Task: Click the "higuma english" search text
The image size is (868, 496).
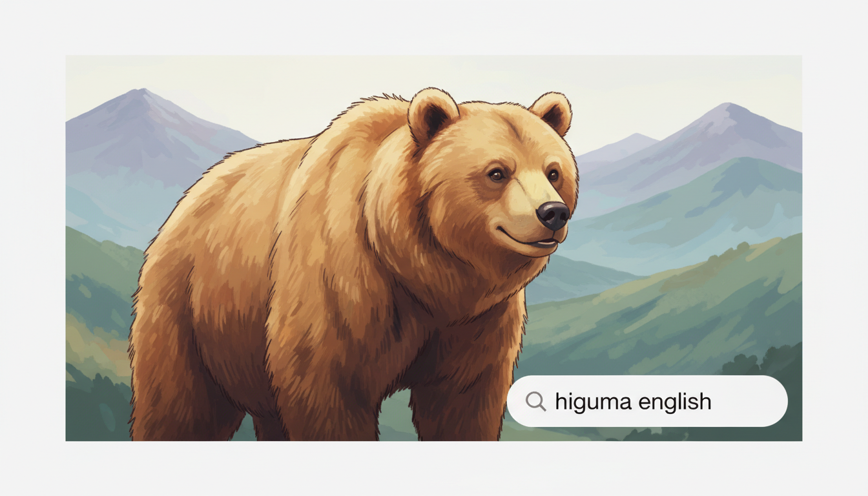Action: (633, 402)
